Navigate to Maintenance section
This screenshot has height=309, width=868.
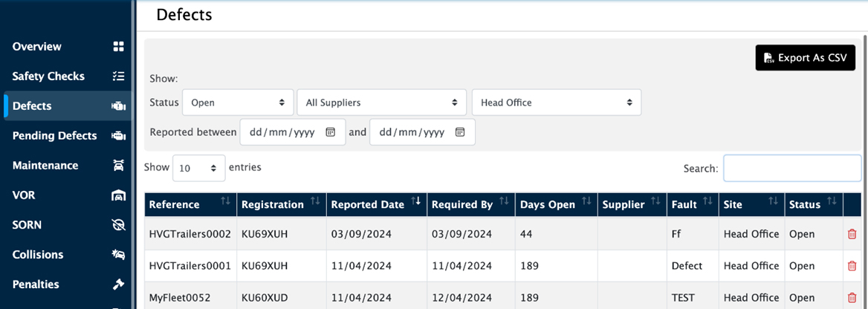(x=45, y=166)
